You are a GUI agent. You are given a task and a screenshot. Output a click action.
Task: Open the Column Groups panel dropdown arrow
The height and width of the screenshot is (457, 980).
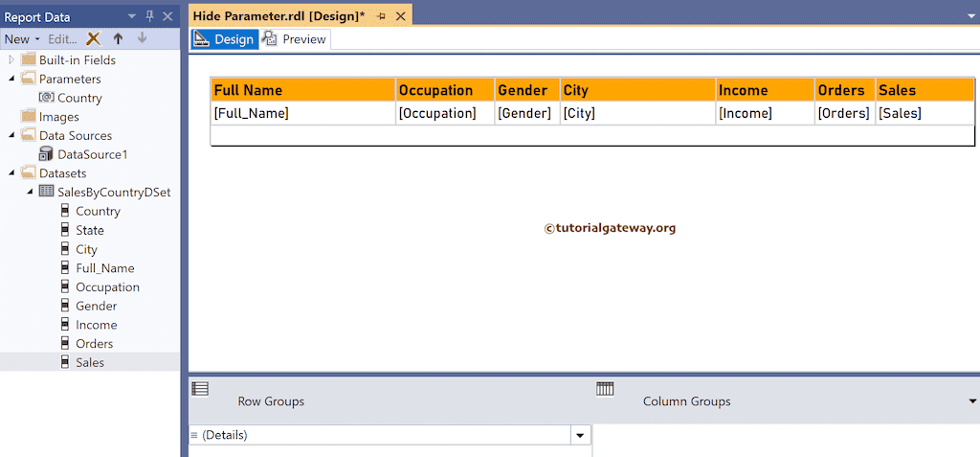(x=972, y=400)
